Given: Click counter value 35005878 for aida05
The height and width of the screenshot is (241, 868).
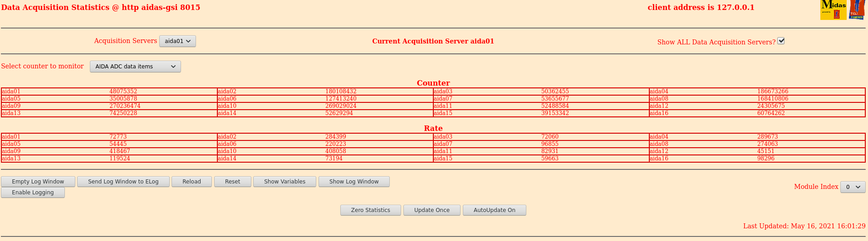Looking at the screenshot, I should pos(123,99).
